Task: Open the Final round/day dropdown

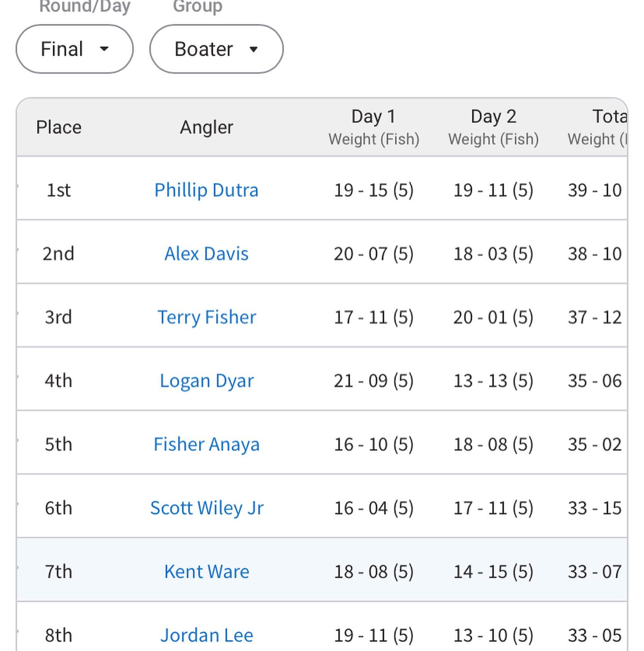Action: 75,49
